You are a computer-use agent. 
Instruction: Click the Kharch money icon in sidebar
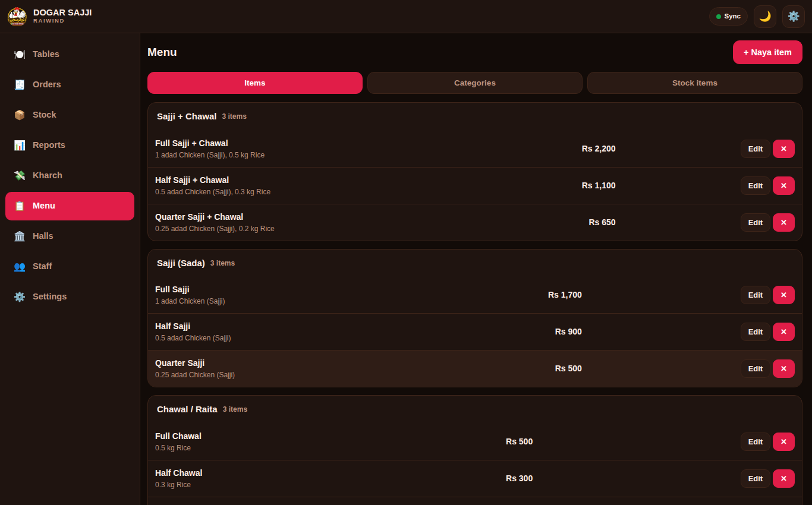point(20,176)
